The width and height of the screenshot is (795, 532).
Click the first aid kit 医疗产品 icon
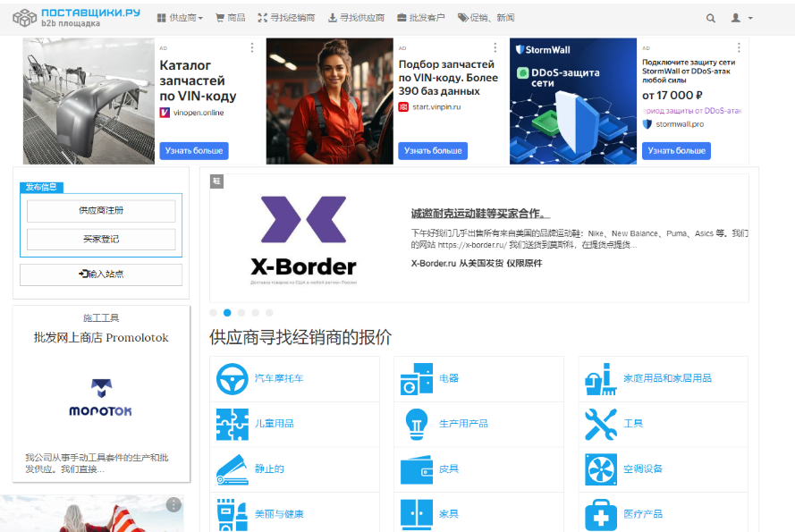601,515
